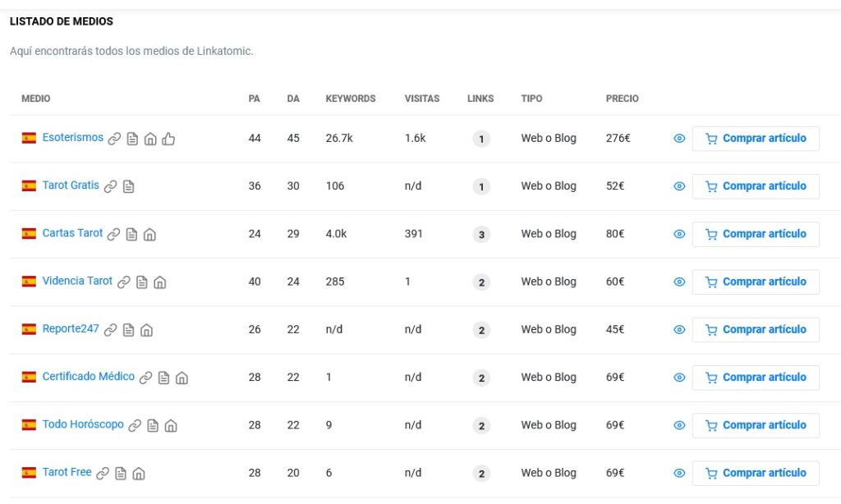Open the Certificado Médico media link
The width and height of the screenshot is (841, 504).
coord(88,377)
